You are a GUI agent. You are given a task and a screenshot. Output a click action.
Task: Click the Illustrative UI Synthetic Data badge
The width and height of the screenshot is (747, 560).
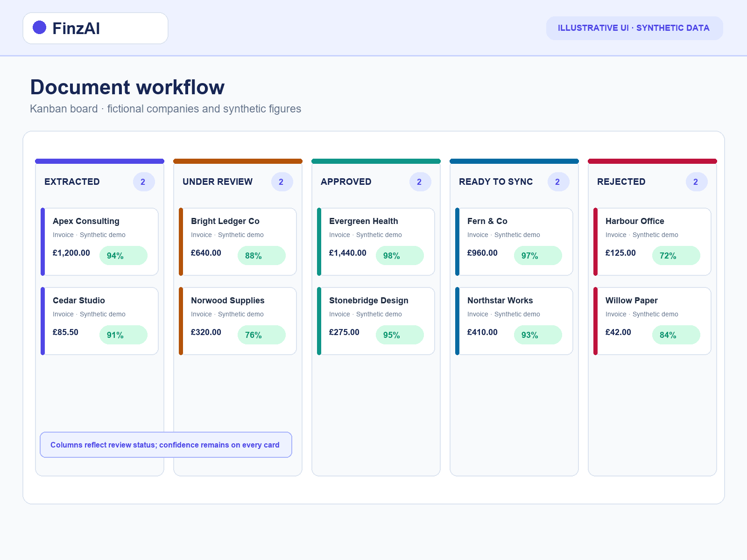[634, 28]
